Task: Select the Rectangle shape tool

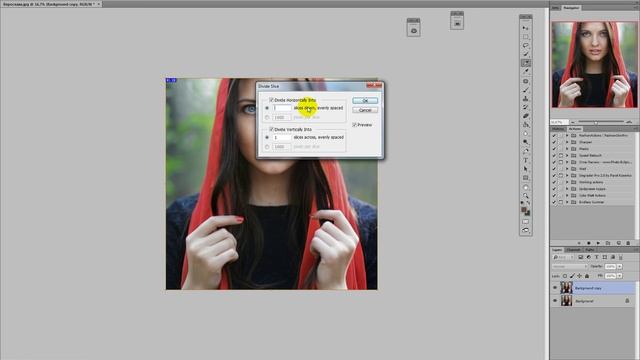Action: pyautogui.click(x=526, y=178)
